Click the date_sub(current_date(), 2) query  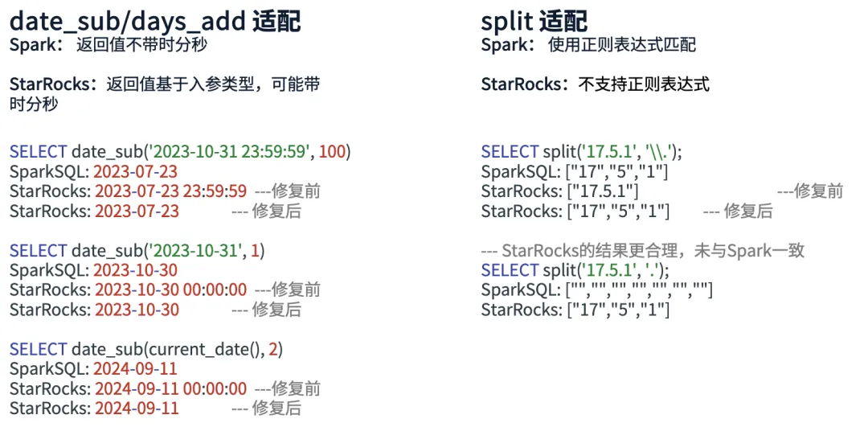[x=146, y=349]
